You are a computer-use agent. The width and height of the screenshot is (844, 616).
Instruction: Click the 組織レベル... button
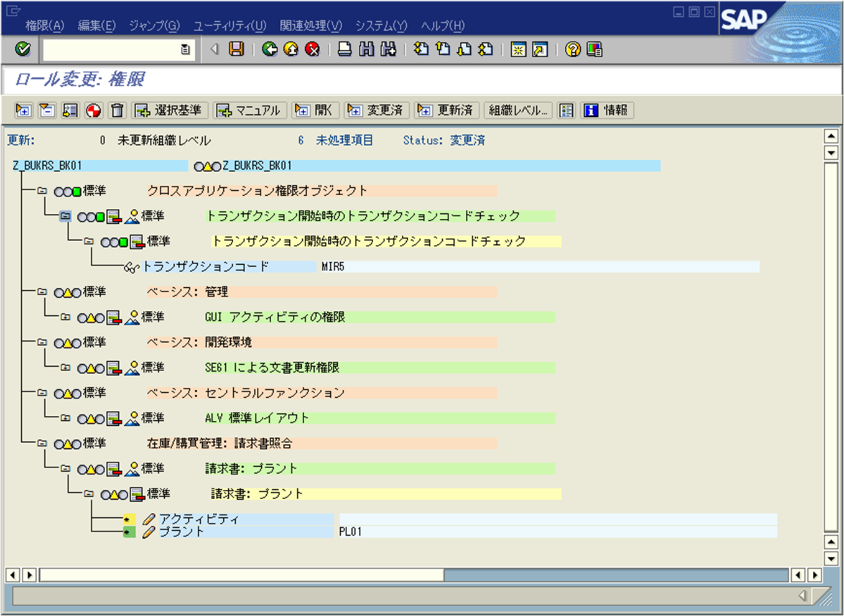517,110
